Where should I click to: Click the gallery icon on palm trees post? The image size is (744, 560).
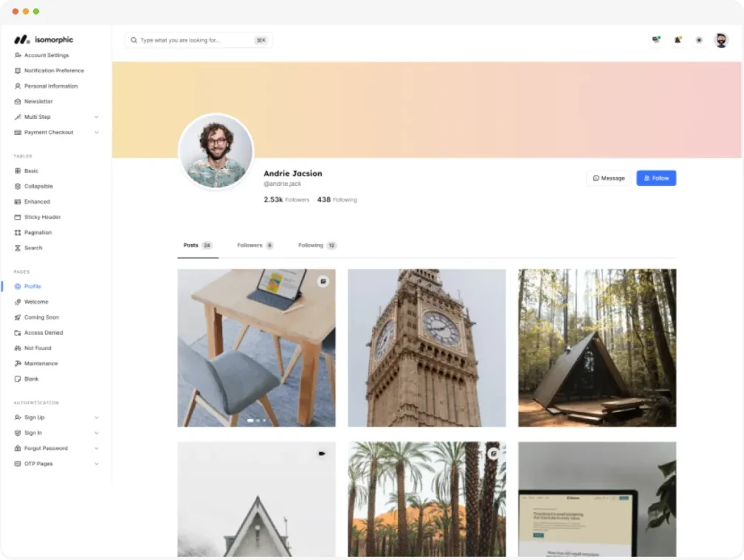[494, 454]
